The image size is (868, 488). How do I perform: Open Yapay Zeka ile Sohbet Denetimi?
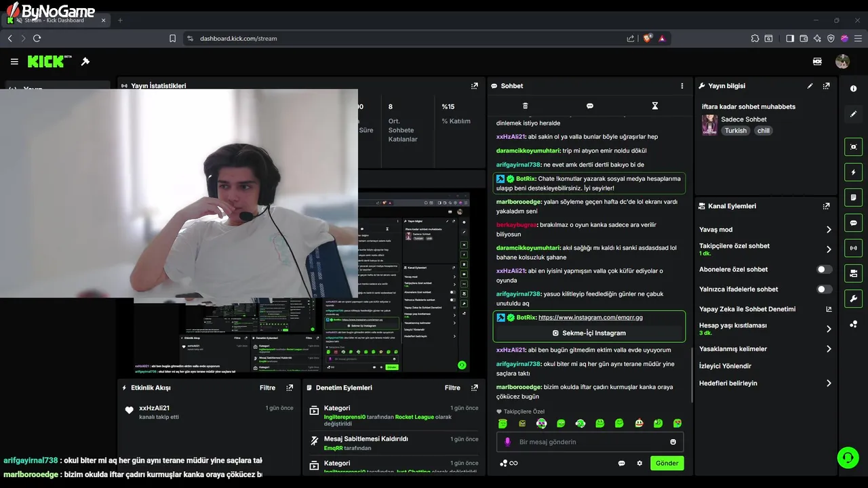pos(765,309)
